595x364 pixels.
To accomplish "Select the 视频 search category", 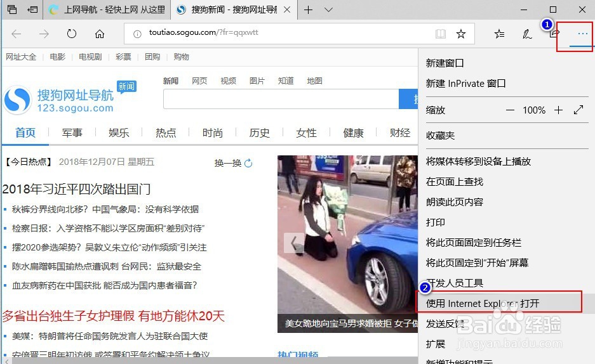I will click(228, 81).
